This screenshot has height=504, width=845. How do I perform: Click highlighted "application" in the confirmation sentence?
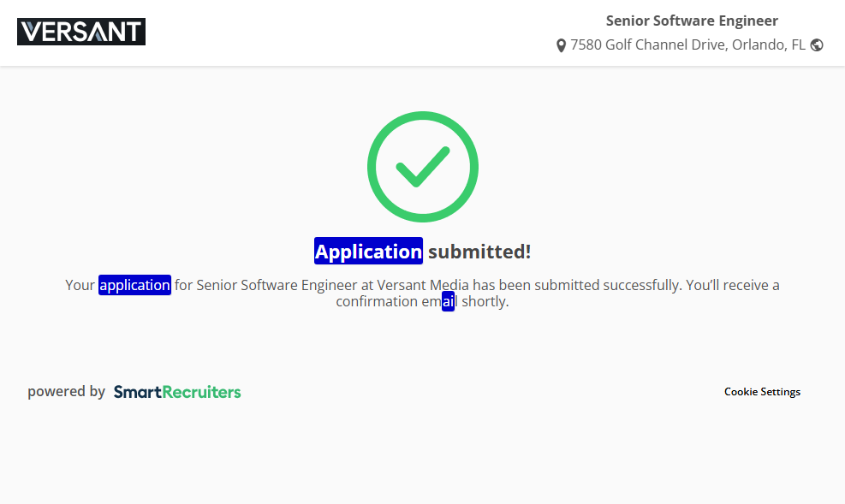point(134,285)
